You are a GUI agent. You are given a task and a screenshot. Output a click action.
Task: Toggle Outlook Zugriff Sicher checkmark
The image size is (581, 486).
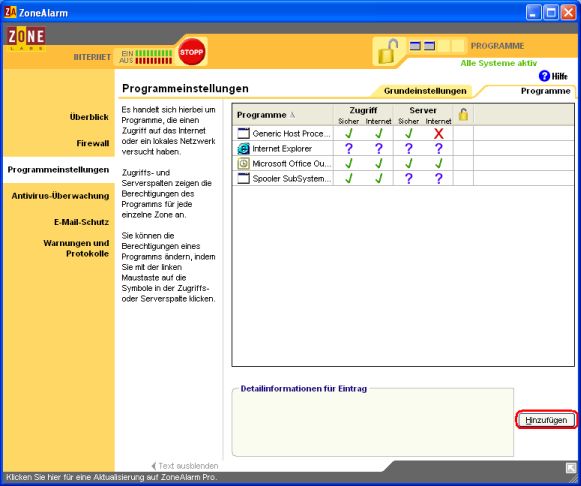pyautogui.click(x=349, y=163)
